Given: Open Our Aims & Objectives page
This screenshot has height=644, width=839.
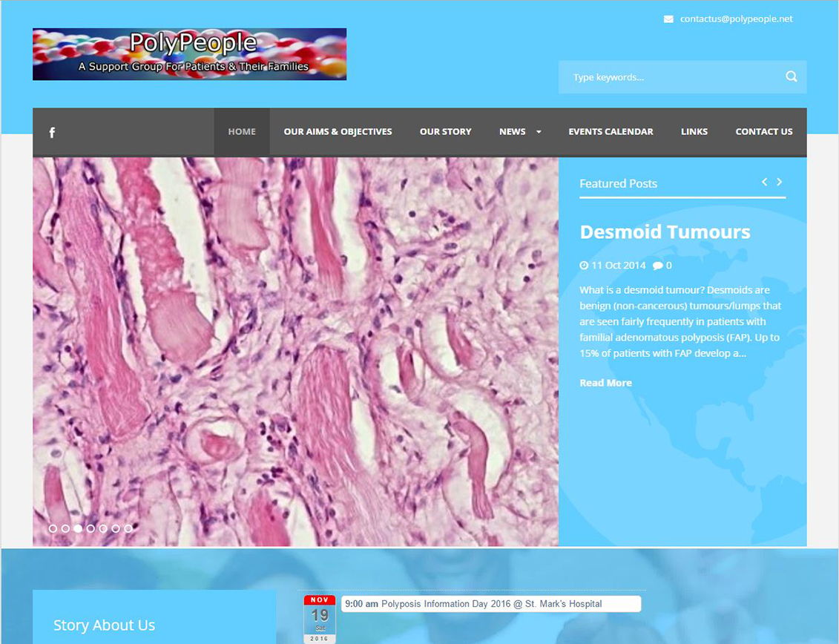Looking at the screenshot, I should pos(338,131).
